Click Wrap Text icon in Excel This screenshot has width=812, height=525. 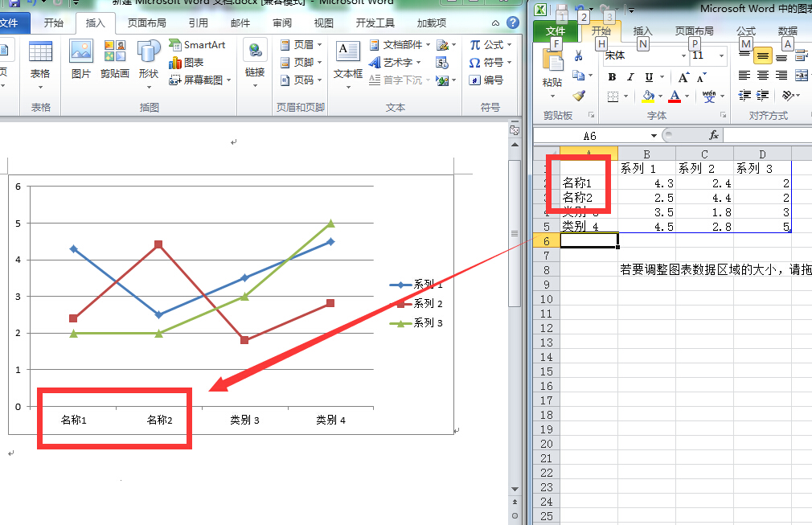tap(801, 55)
